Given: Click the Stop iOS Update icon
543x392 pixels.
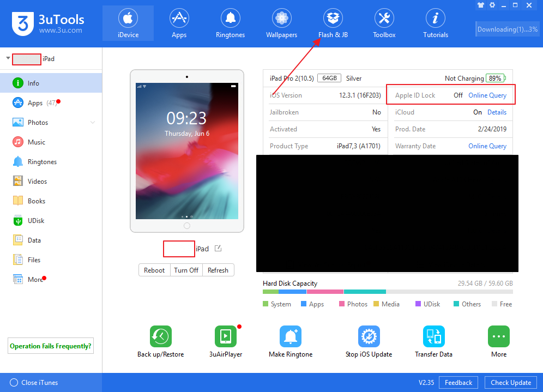Looking at the screenshot, I should pyautogui.click(x=369, y=336).
